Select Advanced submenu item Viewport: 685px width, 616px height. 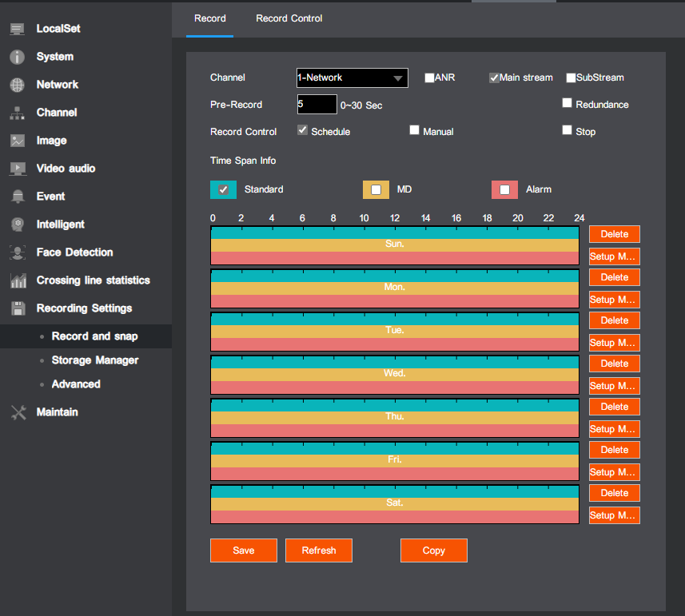[x=76, y=384]
